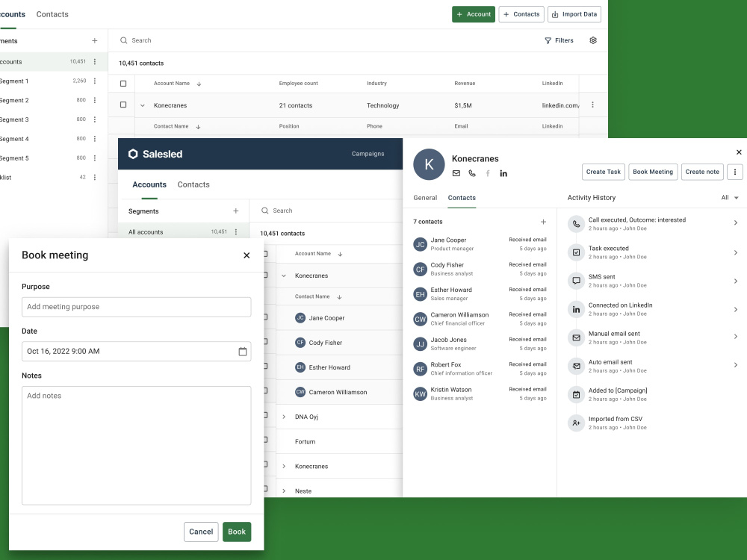Image resolution: width=747 pixels, height=560 pixels.
Task: Sort by Account Name arrow in back window
Action: [199, 84]
